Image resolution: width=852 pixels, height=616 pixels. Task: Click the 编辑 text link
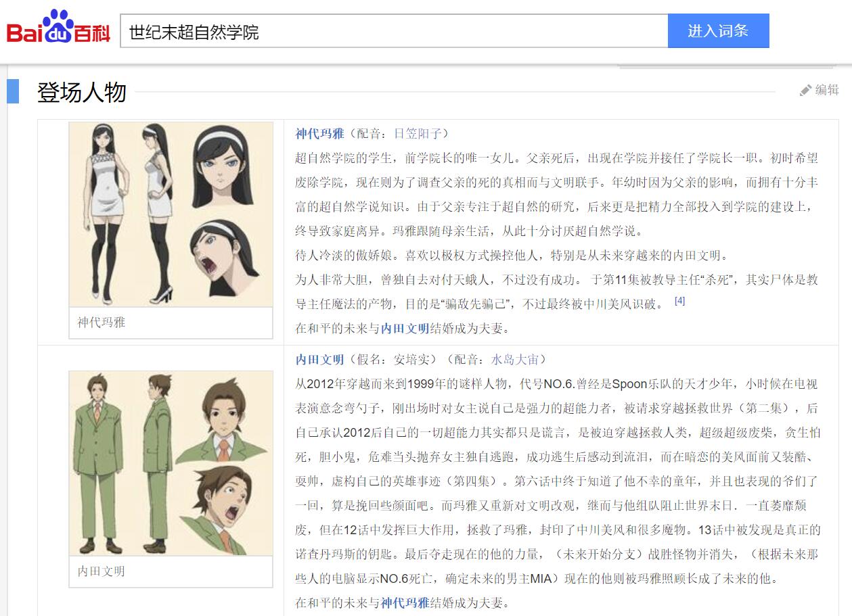click(826, 90)
